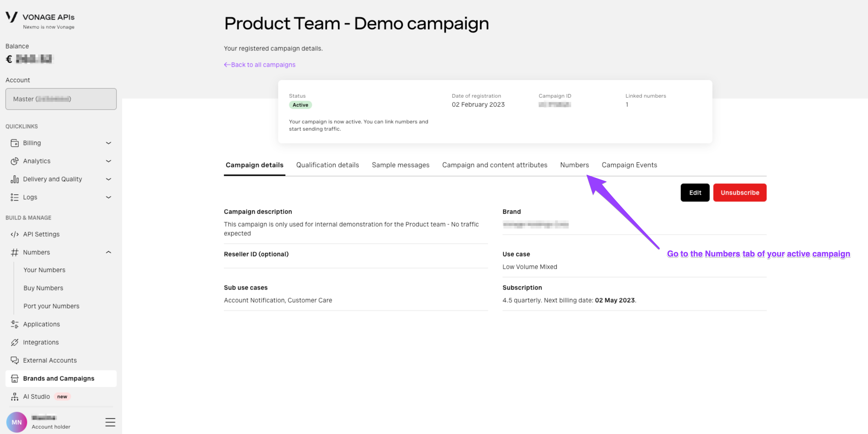This screenshot has height=434, width=868.
Task: Click the AI Studio hierarchy icon
Action: tap(14, 397)
